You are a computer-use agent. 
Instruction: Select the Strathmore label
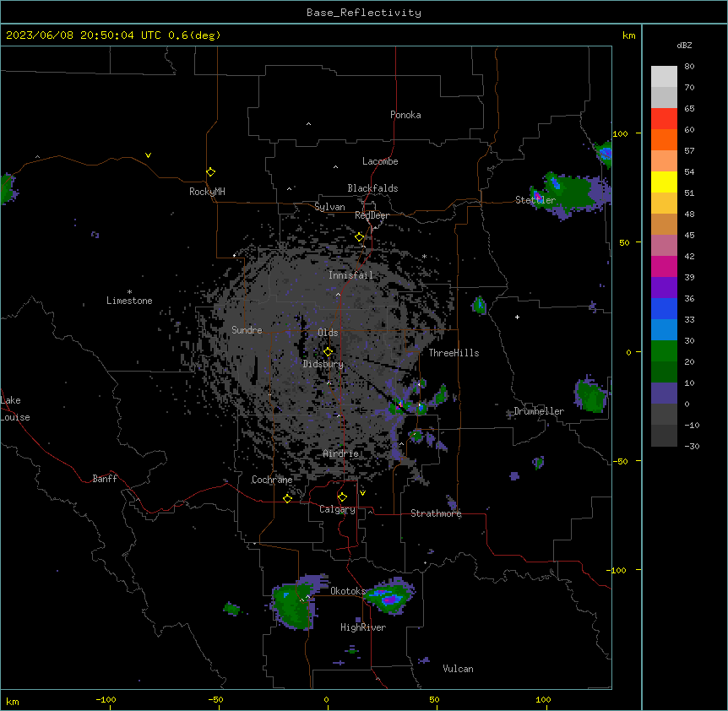[436, 513]
